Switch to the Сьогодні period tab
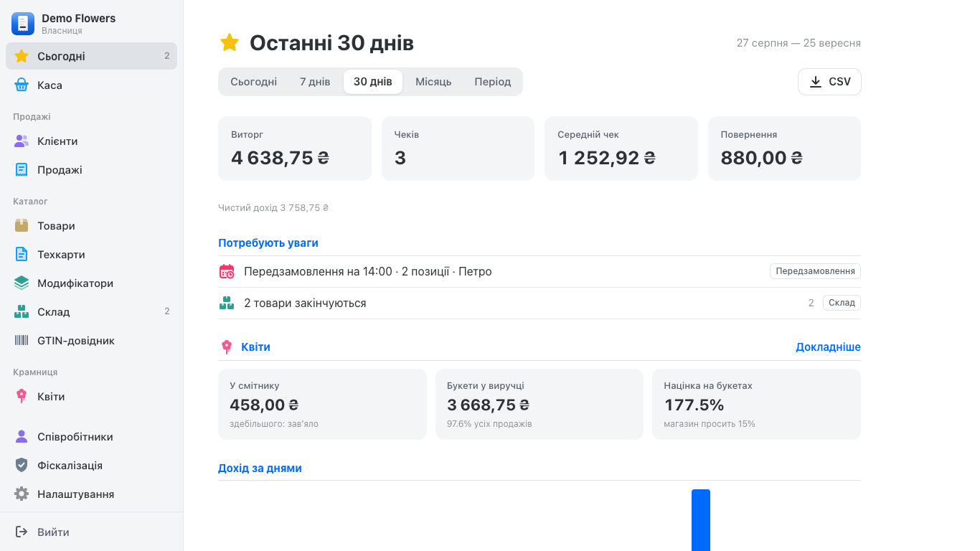 (253, 82)
